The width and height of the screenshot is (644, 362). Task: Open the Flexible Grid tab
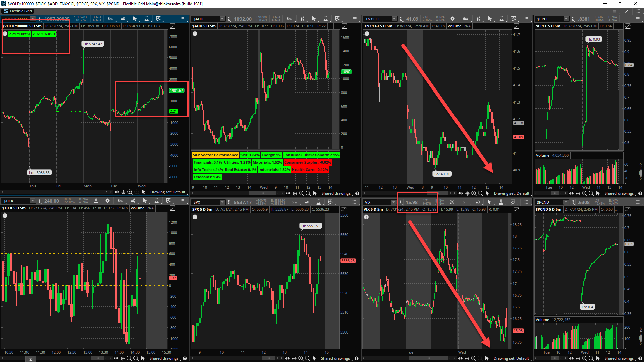[18, 11]
